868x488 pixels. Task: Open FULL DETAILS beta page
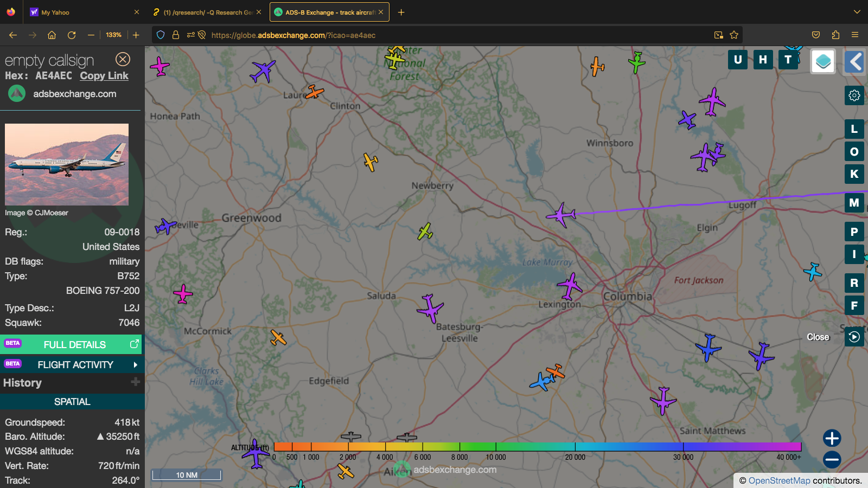click(x=71, y=344)
